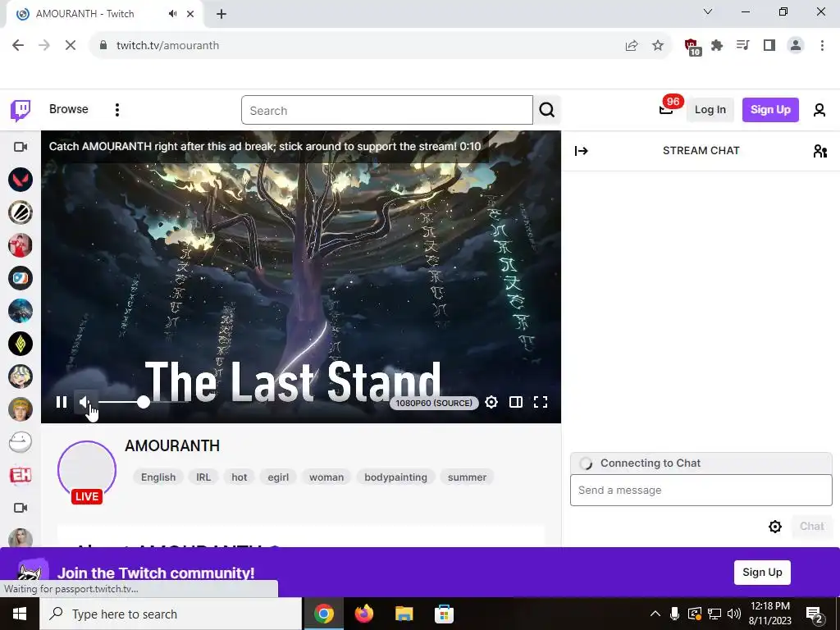Open File Explorer from the taskbar
The image size is (840, 630).
coord(404,614)
